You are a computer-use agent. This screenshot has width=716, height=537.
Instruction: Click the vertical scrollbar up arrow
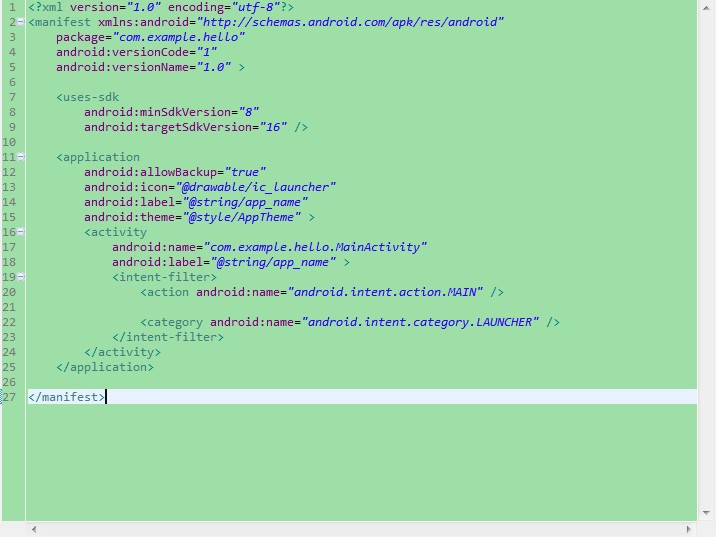(706, 8)
